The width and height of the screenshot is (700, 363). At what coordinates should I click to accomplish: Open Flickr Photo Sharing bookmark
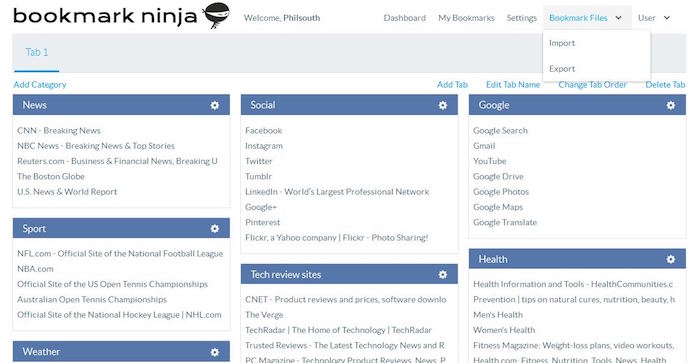[x=337, y=238]
